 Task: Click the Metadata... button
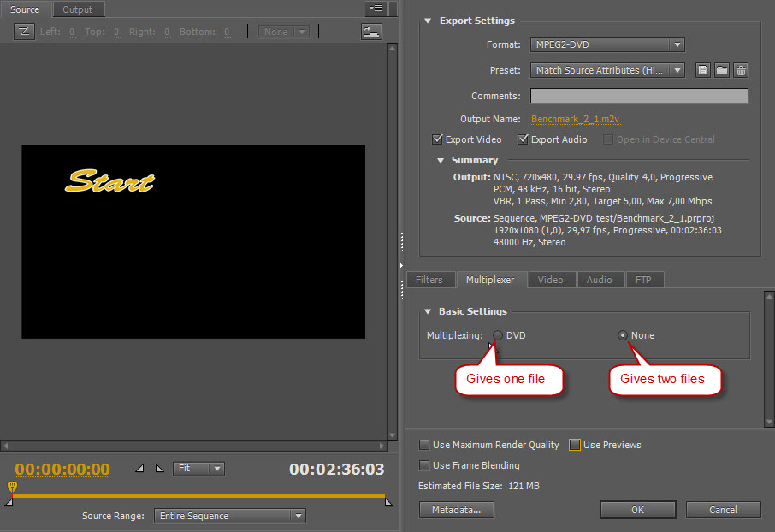pyautogui.click(x=457, y=510)
